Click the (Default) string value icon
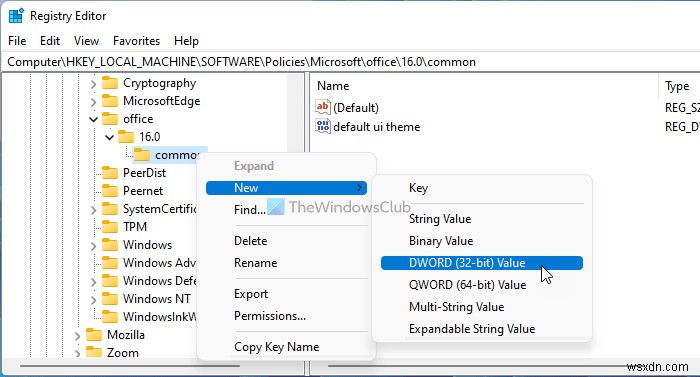700x377 pixels. pyautogui.click(x=323, y=107)
